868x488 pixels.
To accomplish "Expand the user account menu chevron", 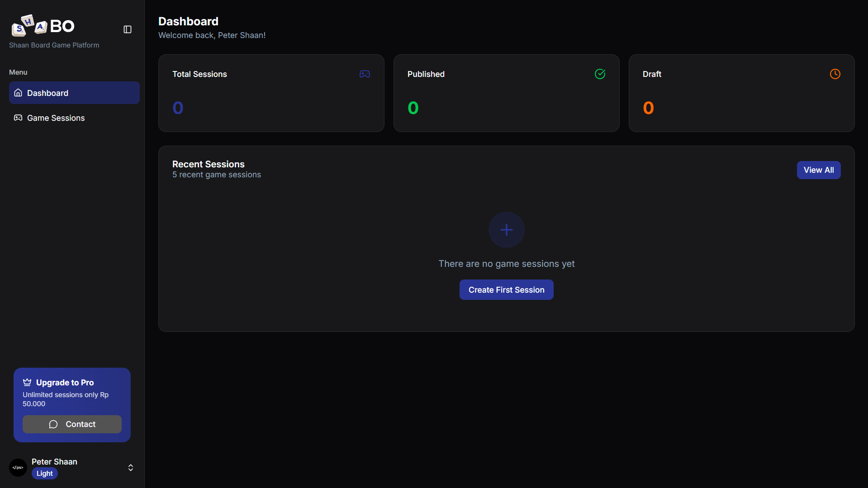I will point(131,468).
